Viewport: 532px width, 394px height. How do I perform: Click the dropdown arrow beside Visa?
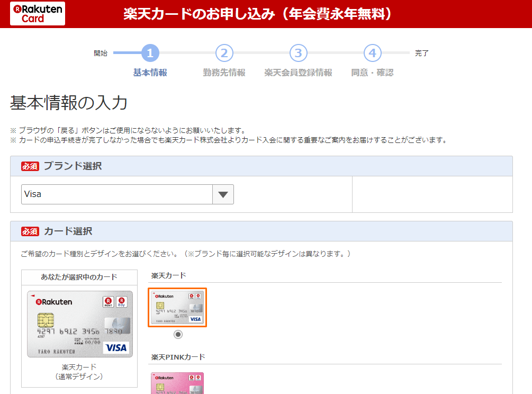[x=223, y=194]
